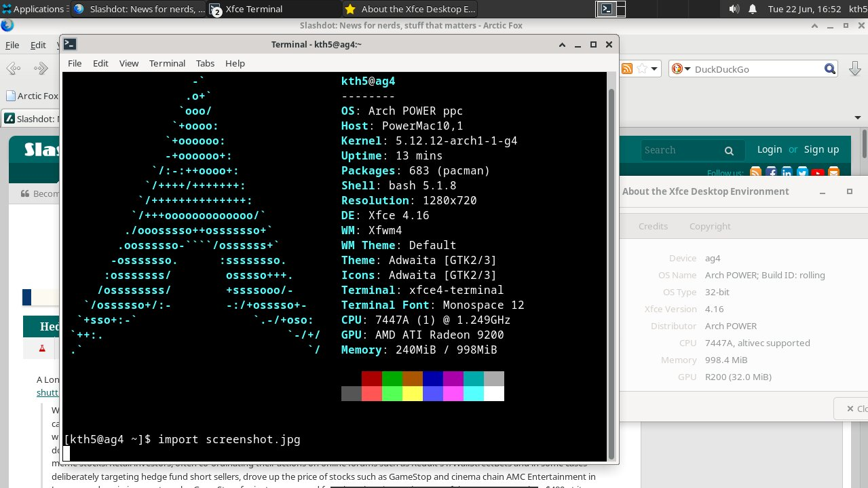Click Slashdot's email newsletter icon
Screen dimensions: 868x488
(x=833, y=173)
